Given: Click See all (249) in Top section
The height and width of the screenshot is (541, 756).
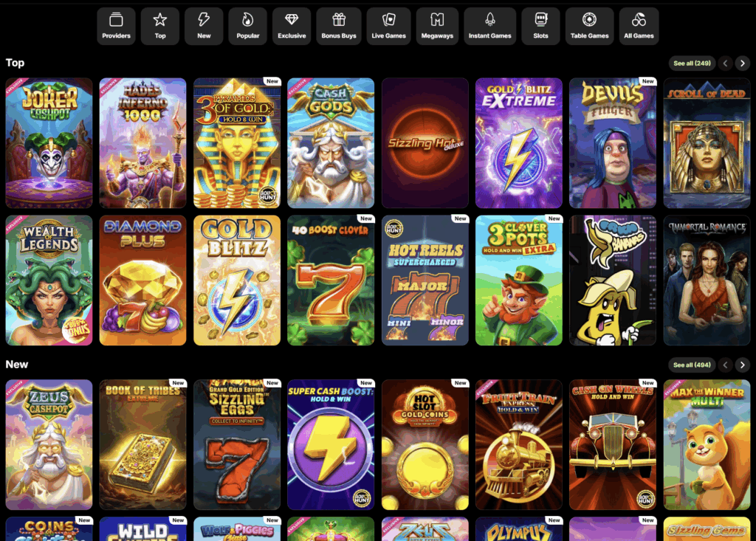Looking at the screenshot, I should [x=692, y=63].
